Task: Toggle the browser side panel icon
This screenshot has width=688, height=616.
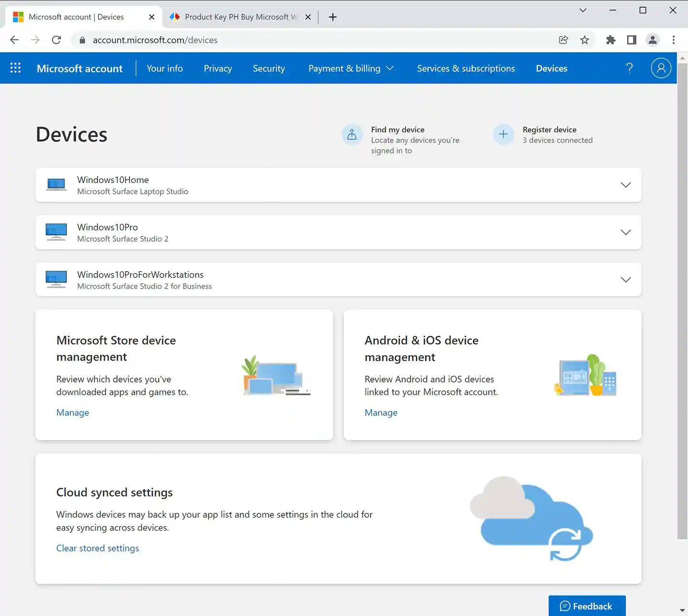Action: click(632, 40)
